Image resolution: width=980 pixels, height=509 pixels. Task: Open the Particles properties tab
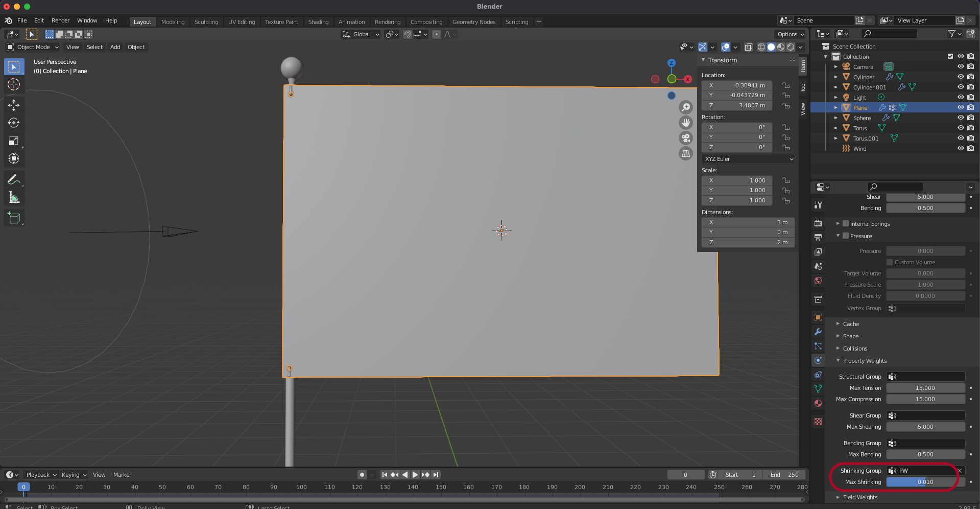click(x=818, y=346)
